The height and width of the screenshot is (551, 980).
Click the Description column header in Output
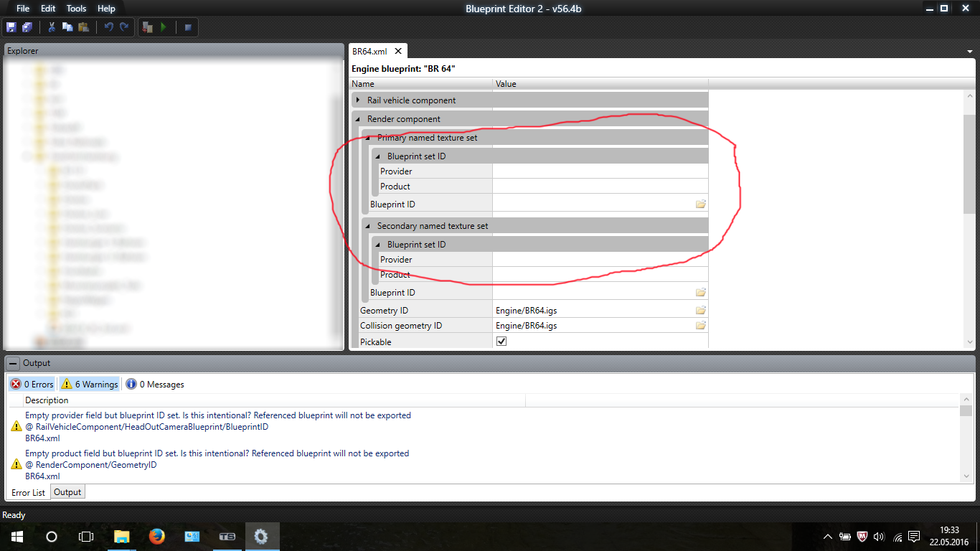point(275,400)
